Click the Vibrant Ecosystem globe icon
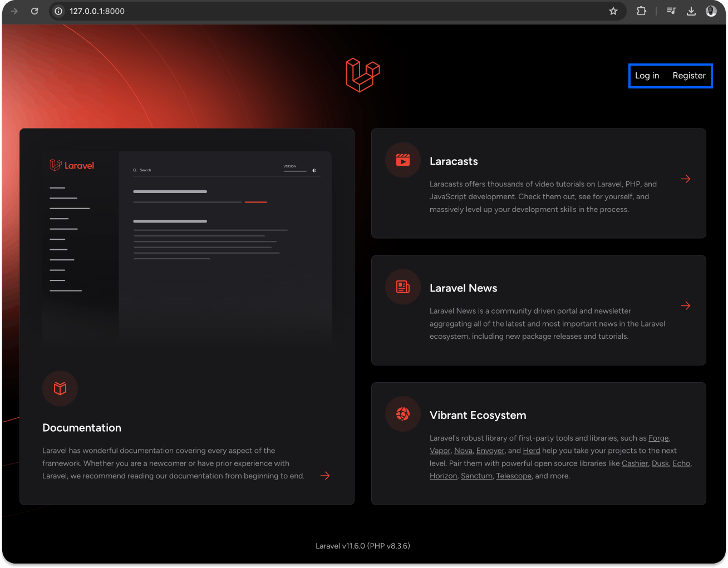The image size is (728, 568). [402, 414]
